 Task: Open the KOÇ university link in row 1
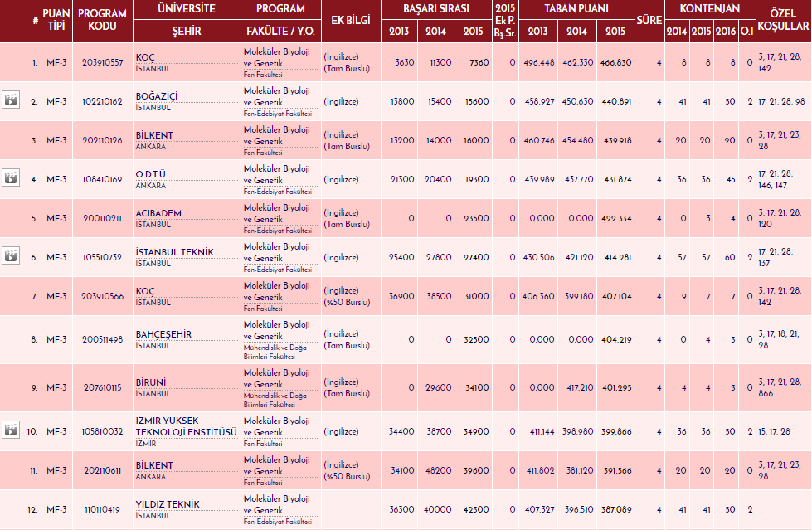(x=145, y=57)
